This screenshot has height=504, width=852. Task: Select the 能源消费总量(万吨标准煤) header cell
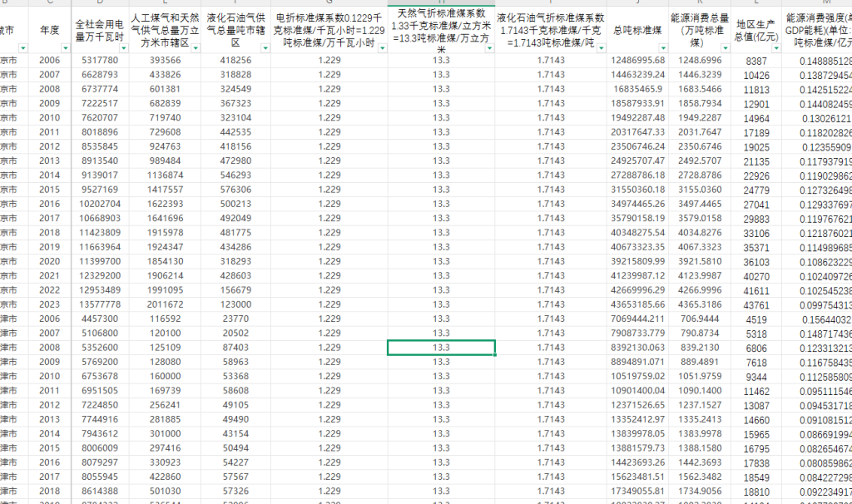(700, 30)
